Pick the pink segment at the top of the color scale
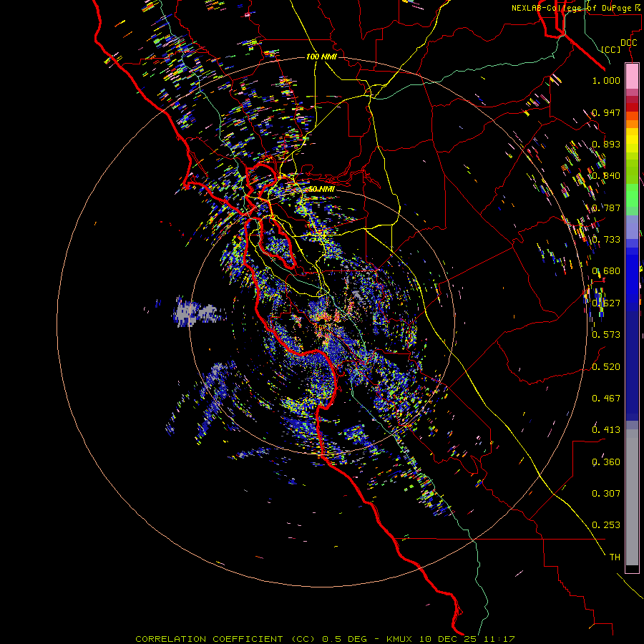644x644 pixels. coord(632,76)
